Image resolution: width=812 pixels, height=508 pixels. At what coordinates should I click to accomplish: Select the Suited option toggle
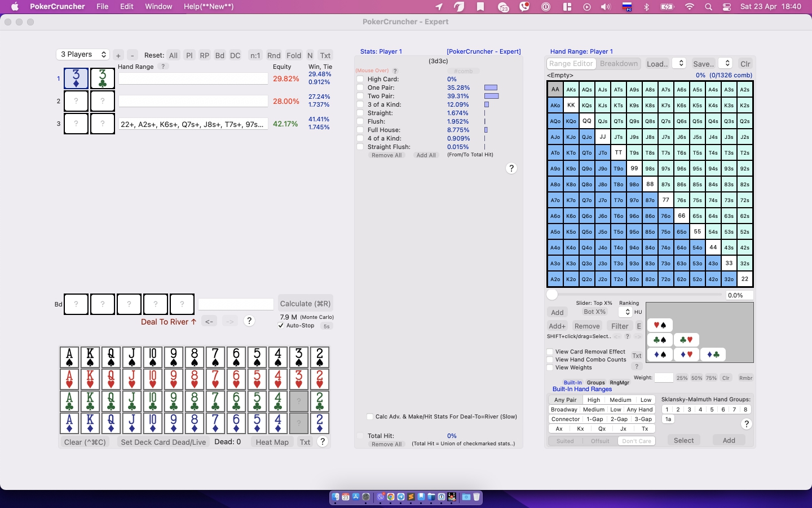tap(565, 441)
